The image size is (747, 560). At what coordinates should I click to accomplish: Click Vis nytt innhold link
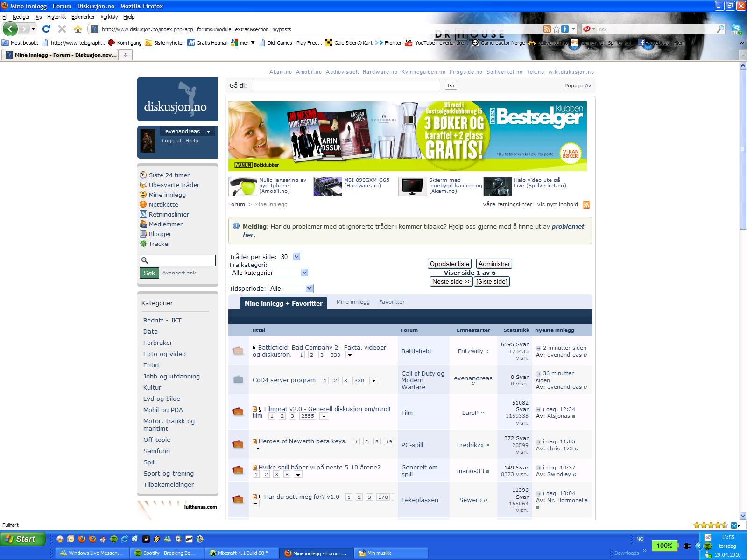click(x=557, y=204)
